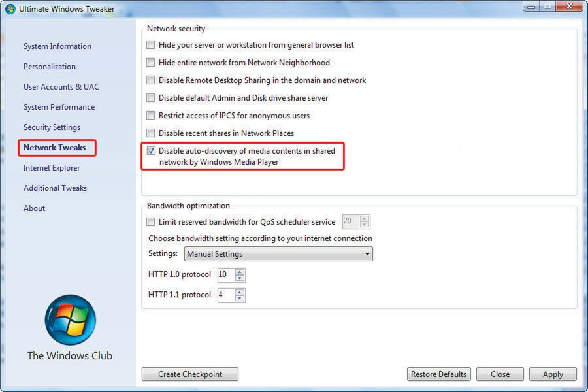This screenshot has width=588, height=392.
Task: Check hide entire network from Network Neighborhood
Action: click(150, 63)
